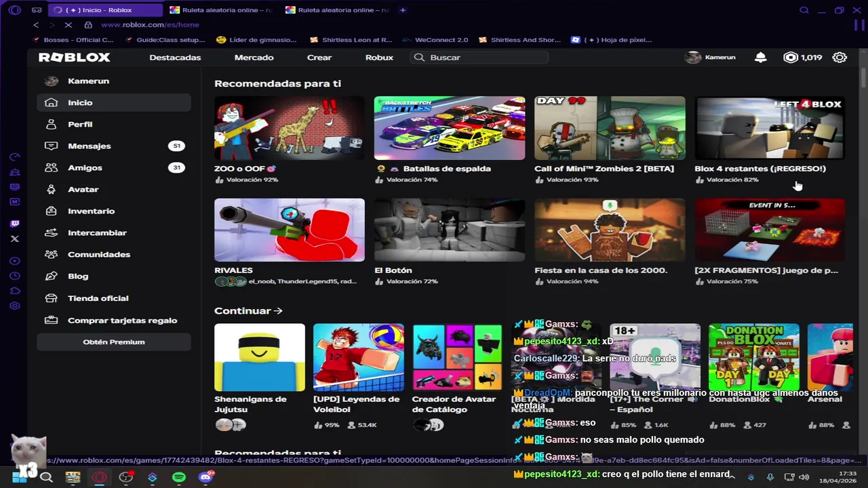Screen dimensions: 868x488
Task: Open Shenanigans de Jujutsu thumbnail
Action: (x=260, y=357)
